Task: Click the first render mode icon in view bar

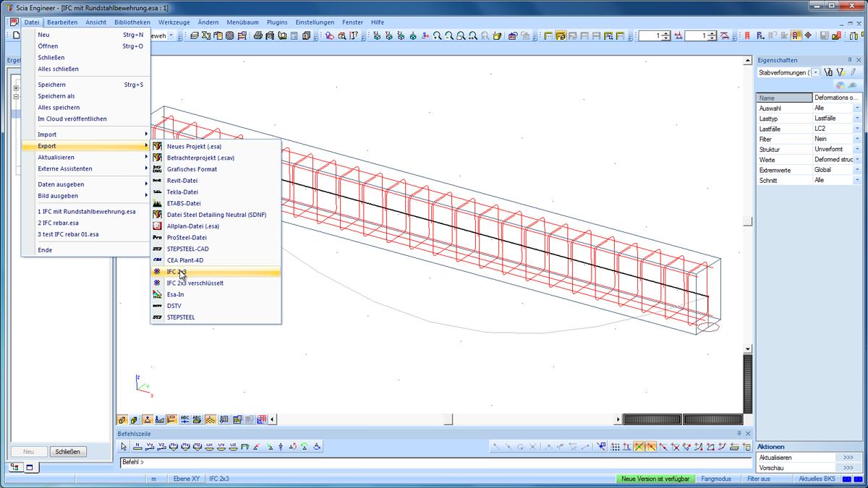Action: tap(122, 419)
